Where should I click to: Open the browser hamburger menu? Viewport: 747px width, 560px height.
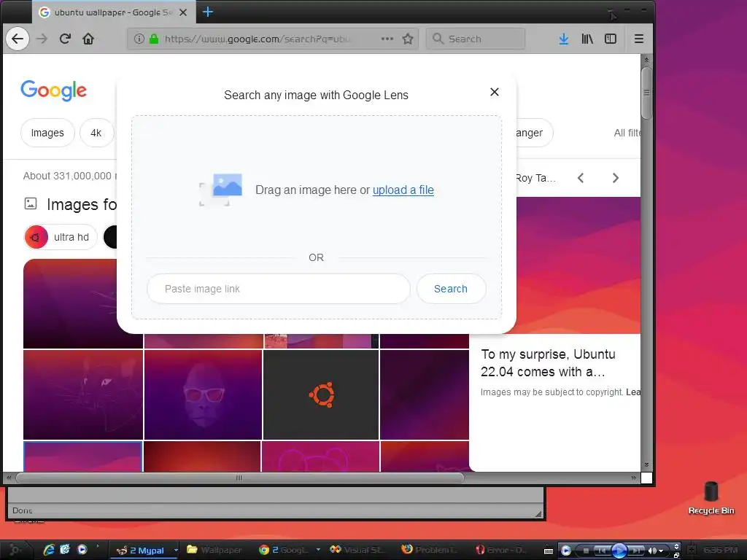tap(639, 39)
